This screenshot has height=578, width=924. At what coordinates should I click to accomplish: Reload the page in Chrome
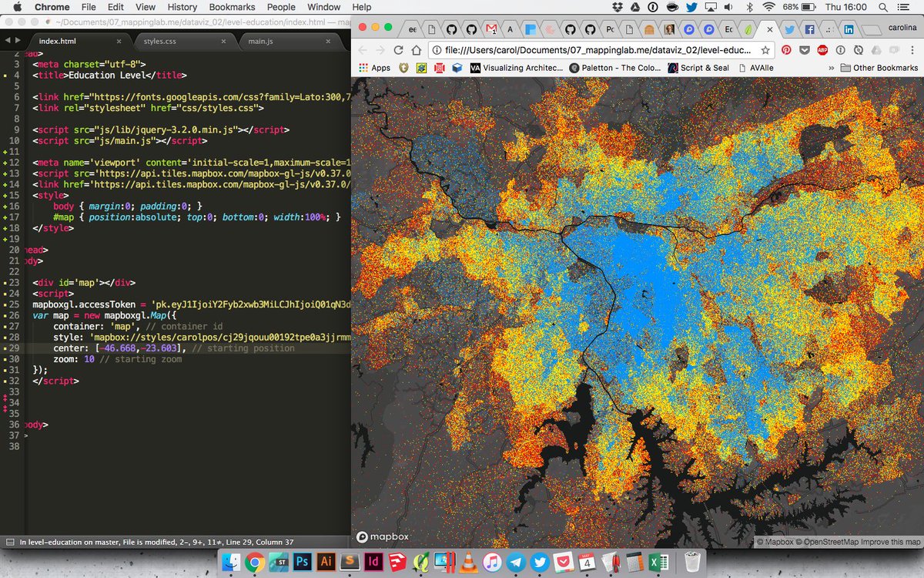(x=398, y=50)
